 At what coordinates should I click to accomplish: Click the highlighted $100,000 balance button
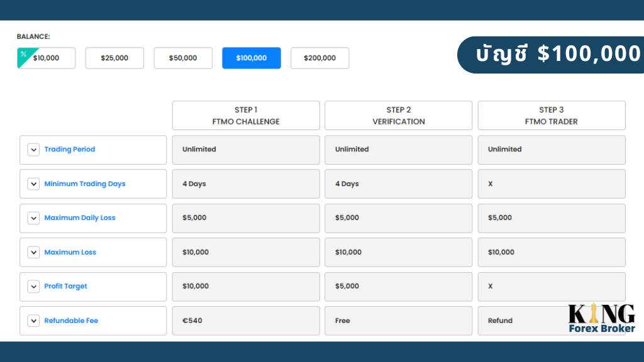coord(252,58)
